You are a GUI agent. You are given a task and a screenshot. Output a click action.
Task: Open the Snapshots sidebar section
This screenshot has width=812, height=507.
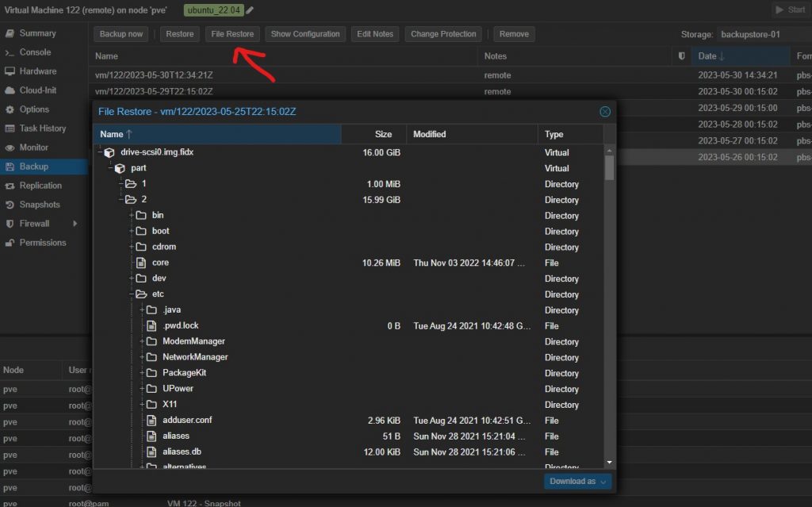[x=40, y=205]
